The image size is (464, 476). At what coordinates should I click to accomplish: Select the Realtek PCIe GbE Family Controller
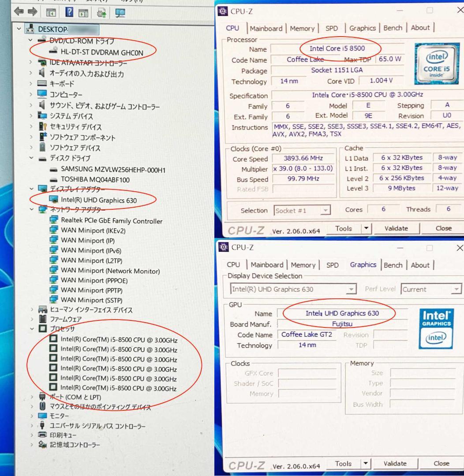pyautogui.click(x=111, y=221)
